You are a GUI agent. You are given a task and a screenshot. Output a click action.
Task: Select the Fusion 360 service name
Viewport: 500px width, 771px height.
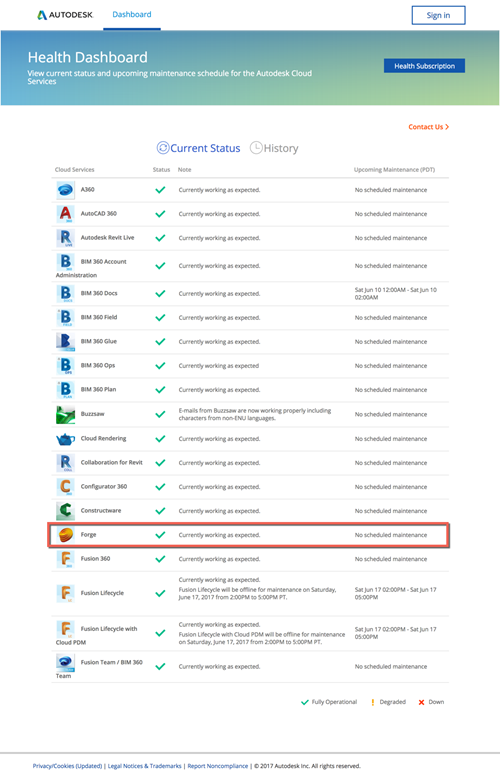tap(95, 559)
